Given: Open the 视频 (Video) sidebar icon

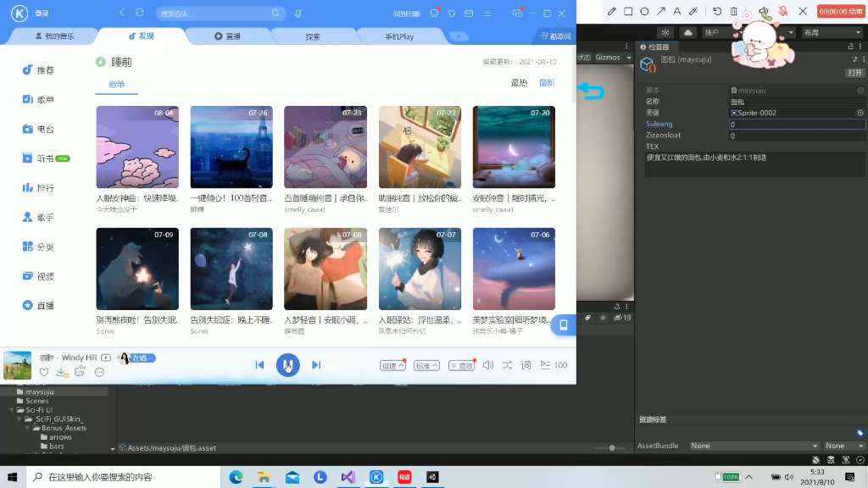Looking at the screenshot, I should click(x=39, y=275).
